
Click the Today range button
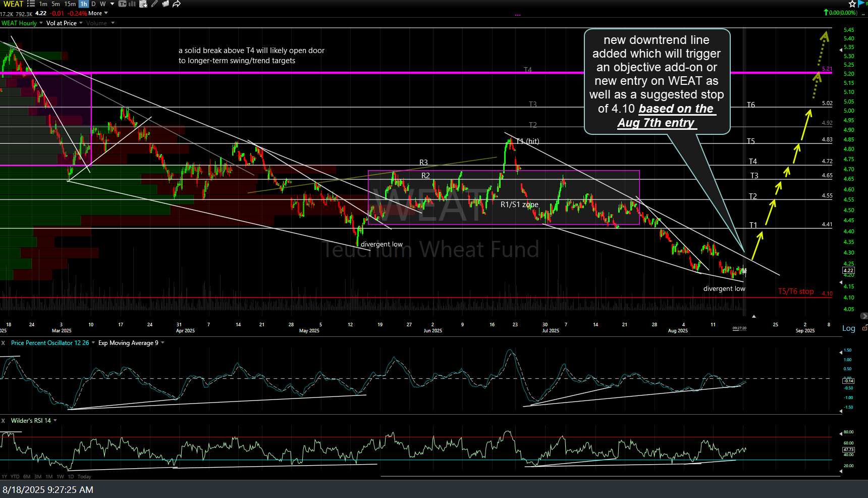[84, 476]
